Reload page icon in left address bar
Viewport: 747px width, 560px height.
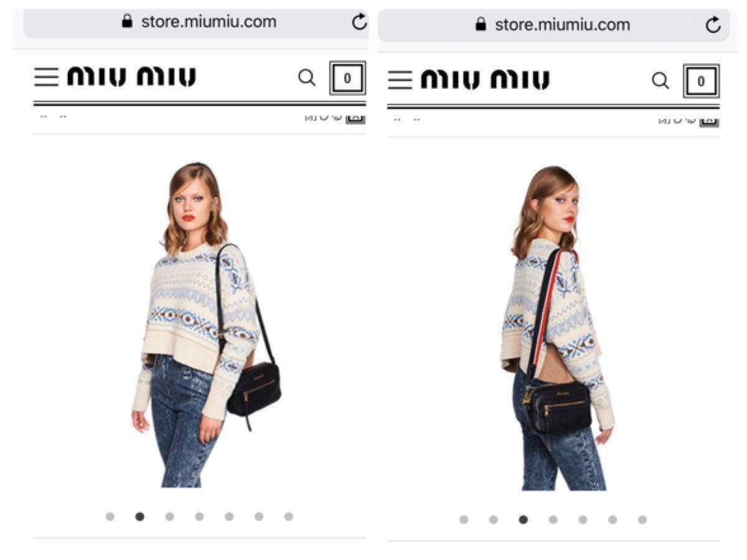tap(359, 22)
